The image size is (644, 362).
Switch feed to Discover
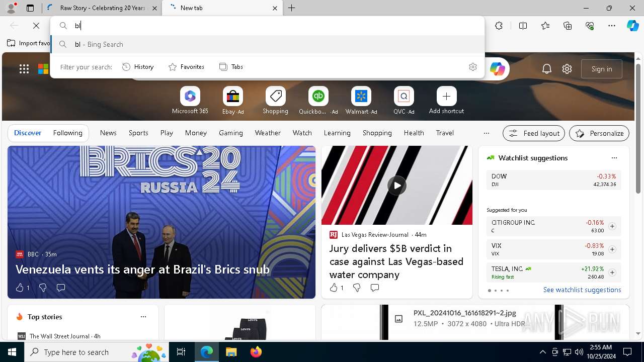coord(28,133)
